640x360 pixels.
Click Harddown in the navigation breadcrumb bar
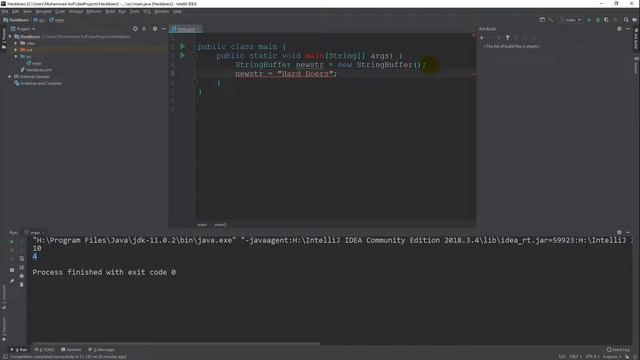click(16, 20)
